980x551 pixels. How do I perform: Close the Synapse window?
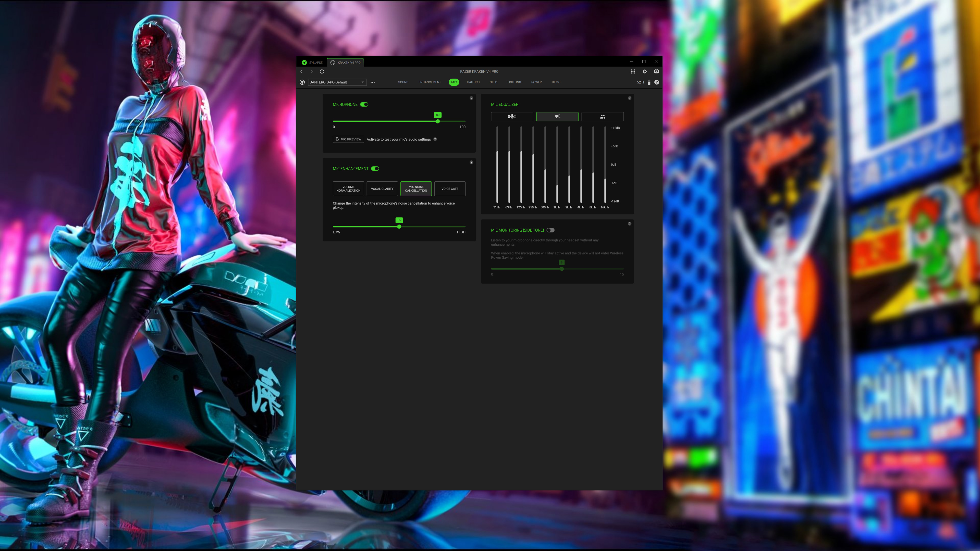pyautogui.click(x=656, y=61)
